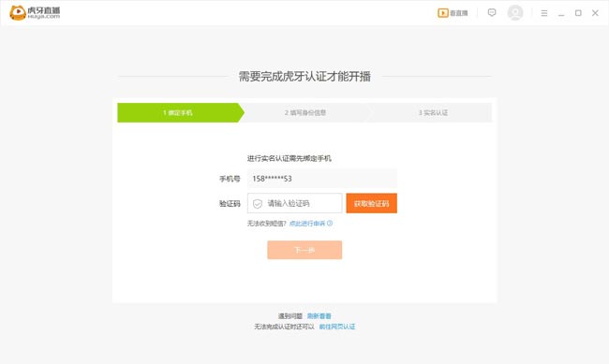Open the message chat icon
Screen dimensions: 609x364
492,13
